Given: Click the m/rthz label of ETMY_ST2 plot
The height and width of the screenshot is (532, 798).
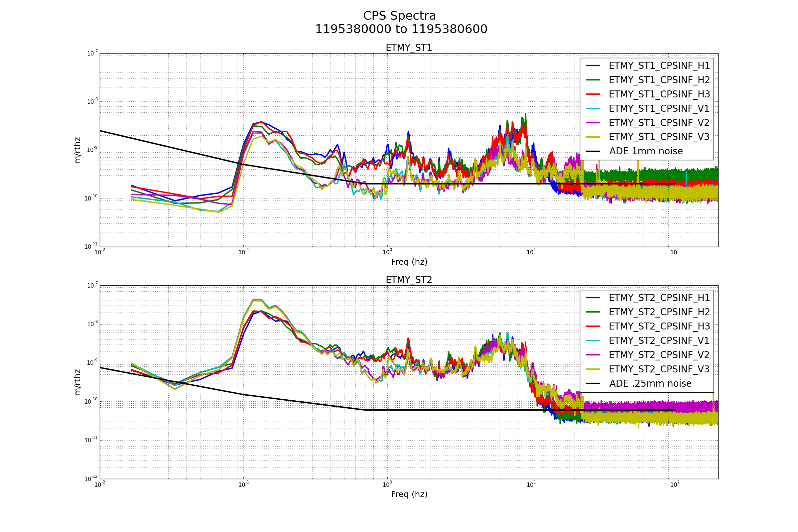Looking at the screenshot, I should coord(78,382).
